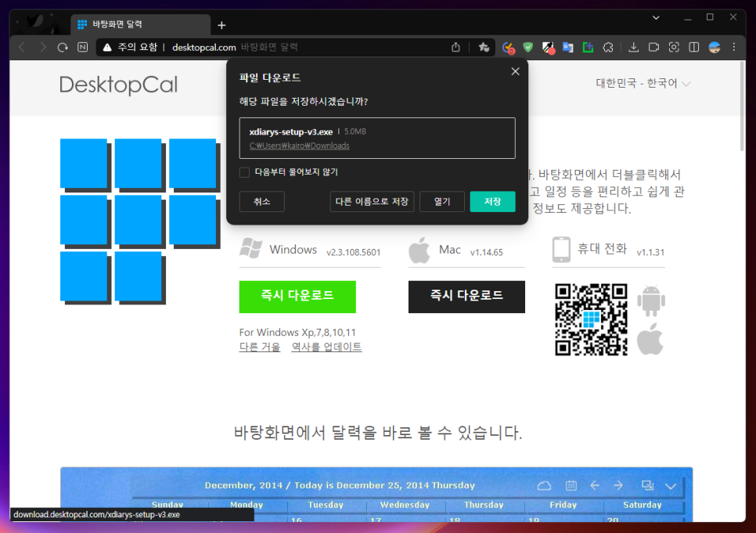756x533 pixels.
Task: Click the green Windows 즉시 다운로드 button
Action: (x=297, y=297)
